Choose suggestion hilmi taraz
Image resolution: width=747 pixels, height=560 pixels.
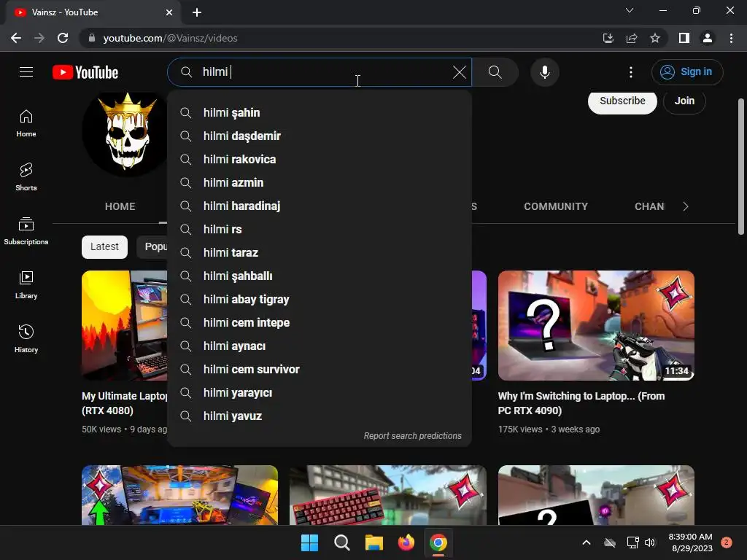coord(320,253)
